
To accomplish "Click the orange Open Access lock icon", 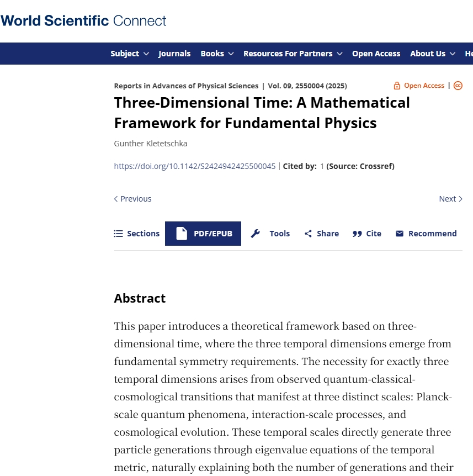I will (x=397, y=86).
